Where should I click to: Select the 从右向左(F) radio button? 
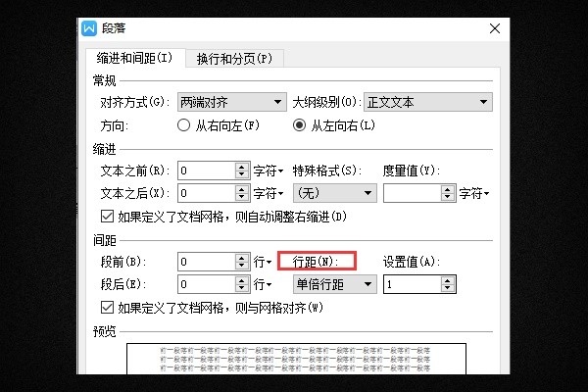coord(183,125)
